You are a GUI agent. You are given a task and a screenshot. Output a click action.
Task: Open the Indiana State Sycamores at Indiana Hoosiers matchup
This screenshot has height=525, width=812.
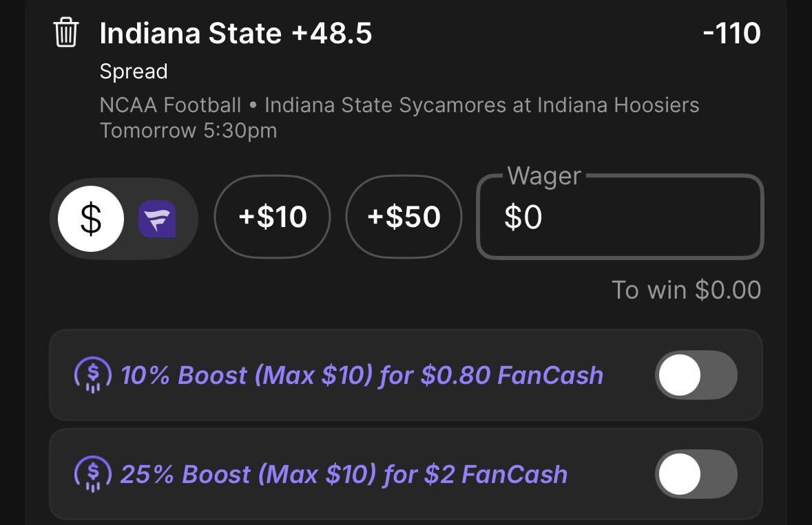coord(481,105)
